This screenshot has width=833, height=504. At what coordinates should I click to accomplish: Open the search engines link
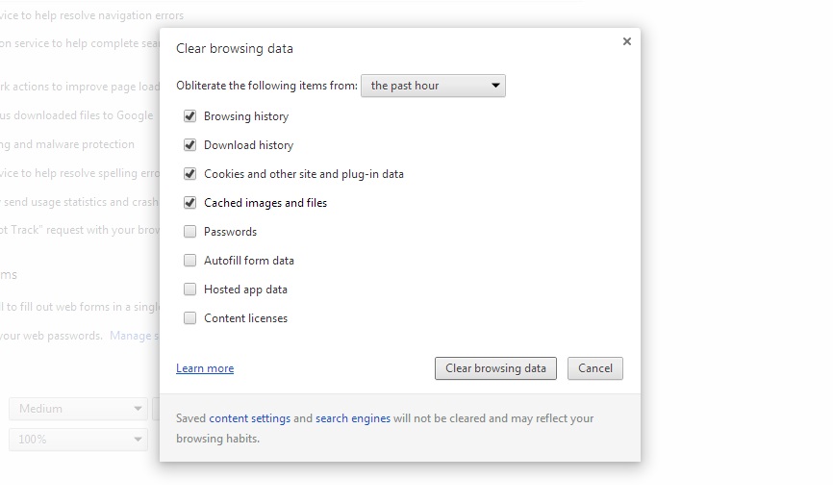[352, 418]
